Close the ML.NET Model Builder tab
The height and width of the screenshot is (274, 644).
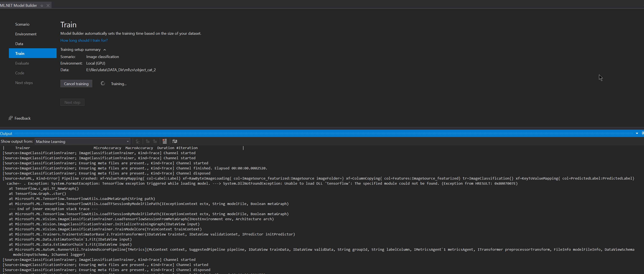48,6
